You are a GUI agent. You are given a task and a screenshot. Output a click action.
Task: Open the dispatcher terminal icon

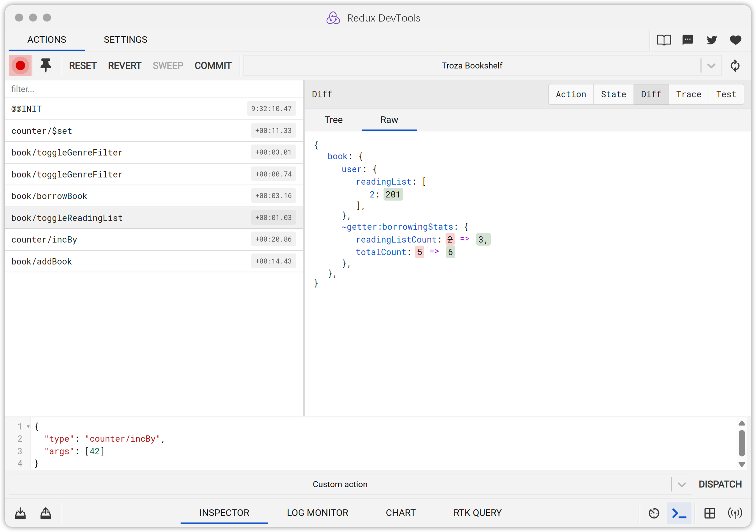[679, 513]
